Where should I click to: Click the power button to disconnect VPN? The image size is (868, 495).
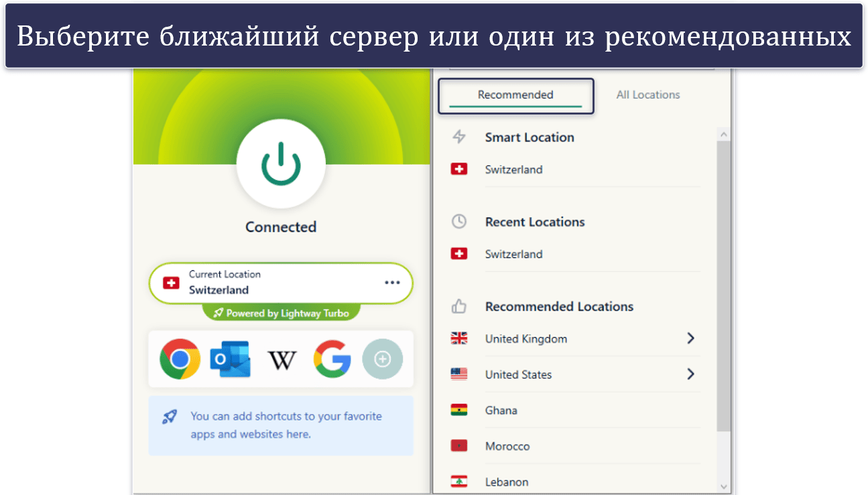(x=281, y=163)
